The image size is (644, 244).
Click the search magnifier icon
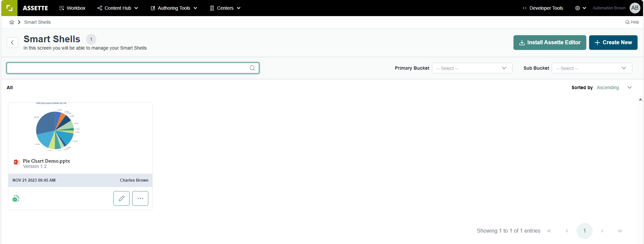click(252, 68)
